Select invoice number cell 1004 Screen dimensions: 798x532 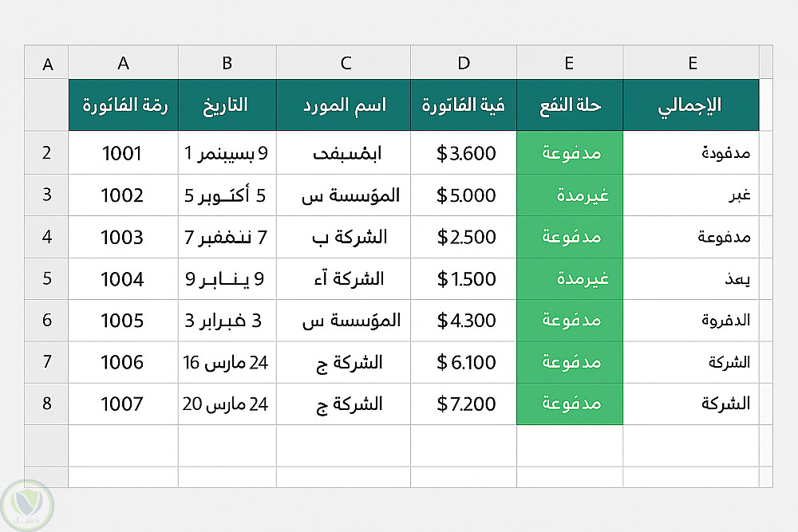point(123,279)
